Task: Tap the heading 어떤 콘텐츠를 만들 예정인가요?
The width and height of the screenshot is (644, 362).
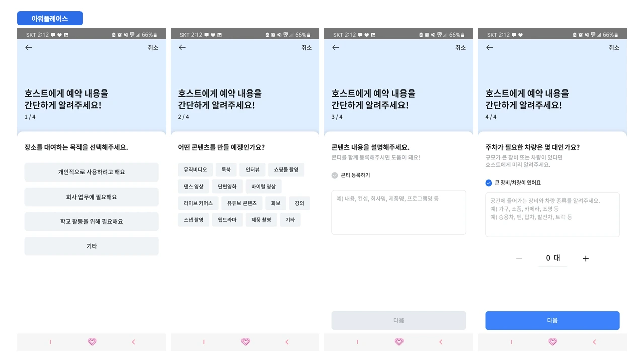Action: [221, 147]
